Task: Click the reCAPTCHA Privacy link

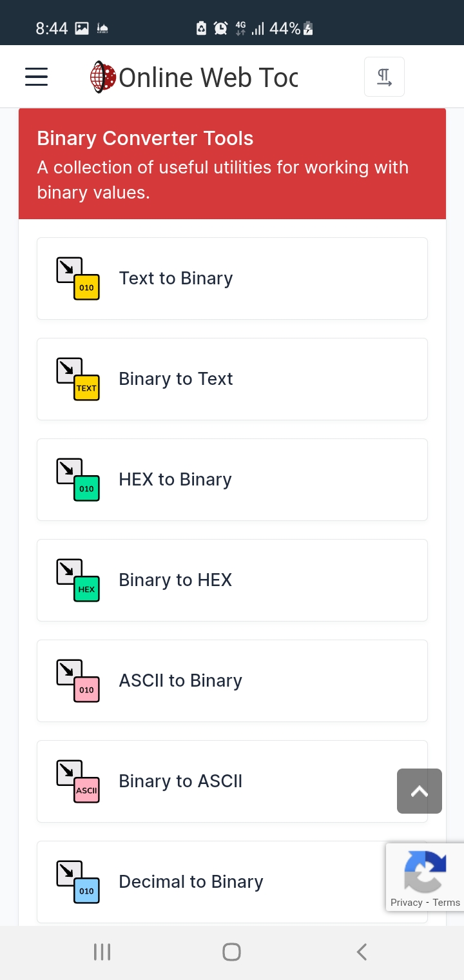Action: click(406, 903)
